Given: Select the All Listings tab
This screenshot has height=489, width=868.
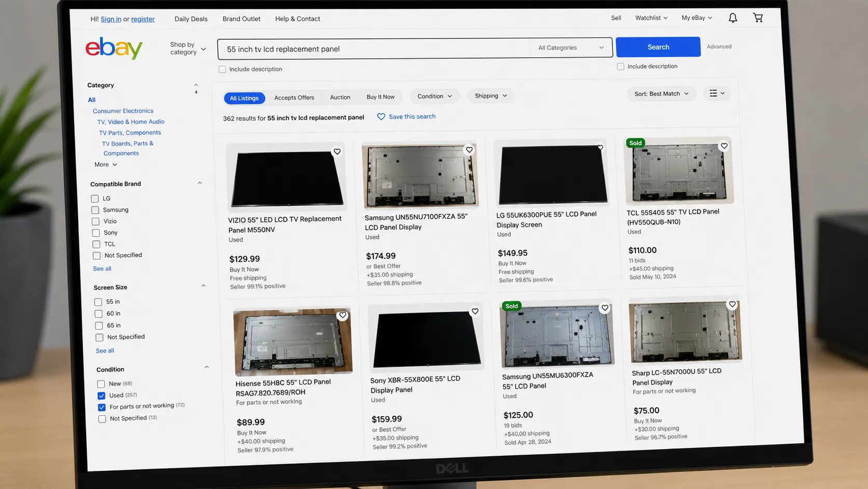Looking at the screenshot, I should [245, 98].
